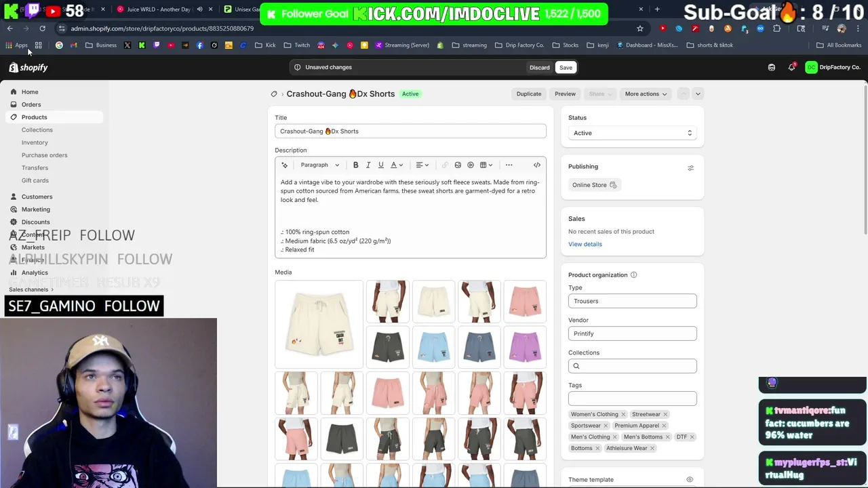Open the text color dropdown
This screenshot has height=488, width=868.
click(397, 165)
